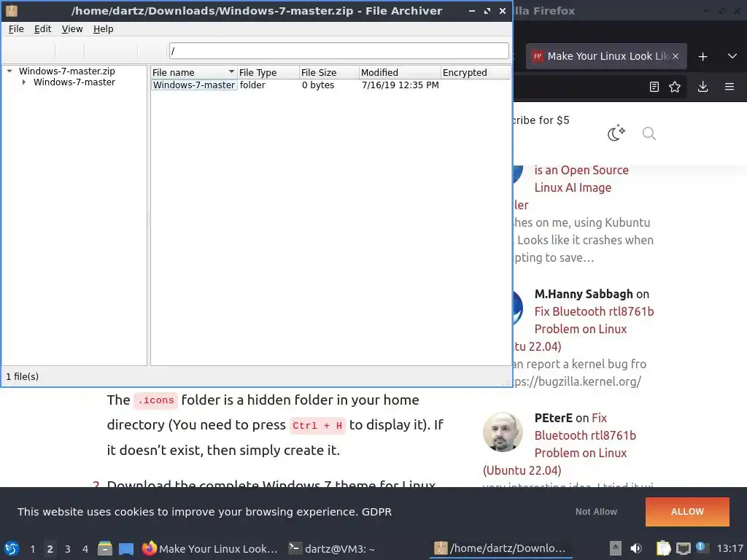Click the archive path input field showing /
The width and height of the screenshot is (747, 560).
338,50
